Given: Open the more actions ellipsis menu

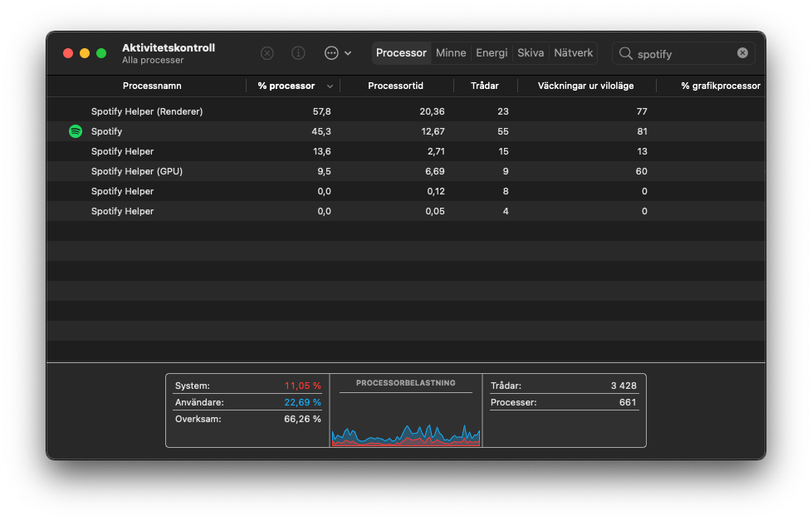Looking at the screenshot, I should (338, 53).
